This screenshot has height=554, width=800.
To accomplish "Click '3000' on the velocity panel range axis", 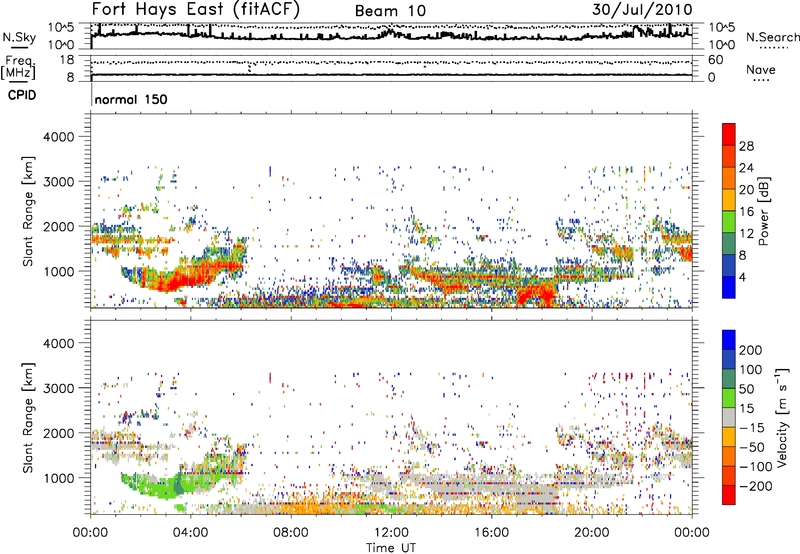I will point(58,388).
